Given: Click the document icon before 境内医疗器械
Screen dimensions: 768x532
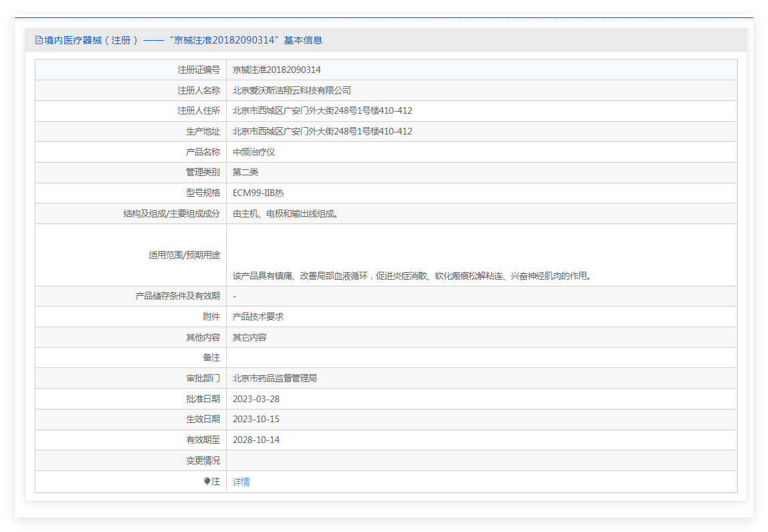Looking at the screenshot, I should 39,40.
